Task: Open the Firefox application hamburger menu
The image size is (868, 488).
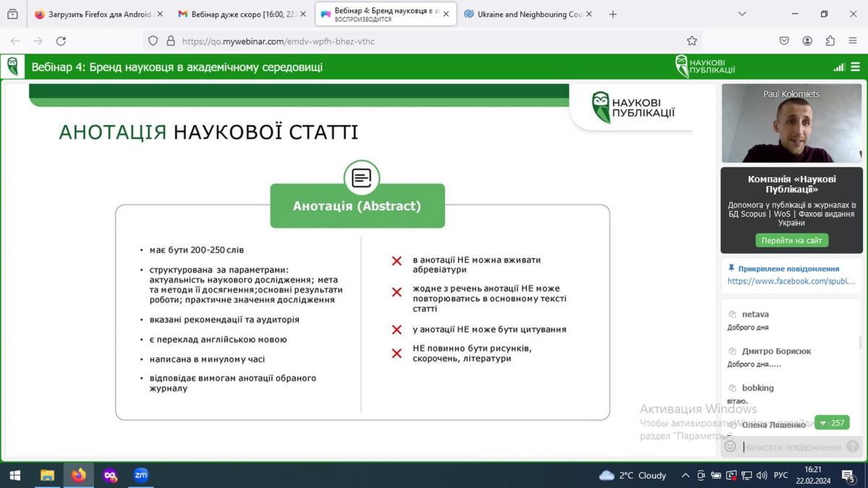Action: coord(853,41)
